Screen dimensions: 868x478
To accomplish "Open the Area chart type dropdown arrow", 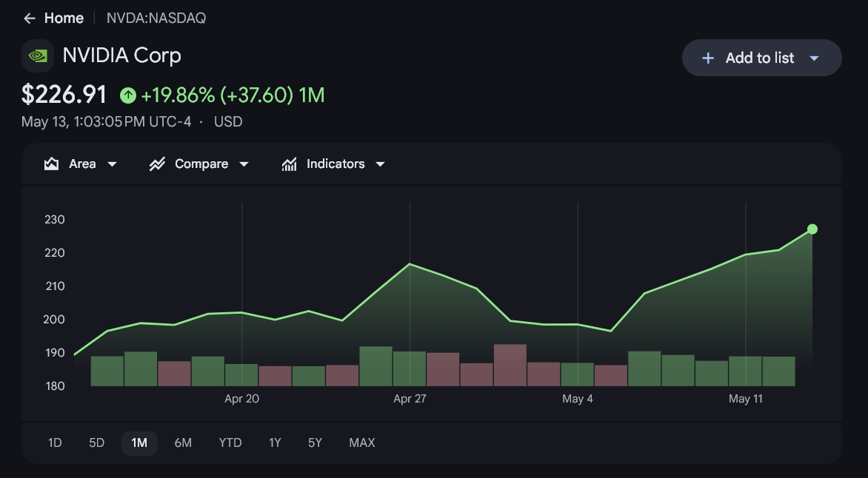I will [112, 164].
